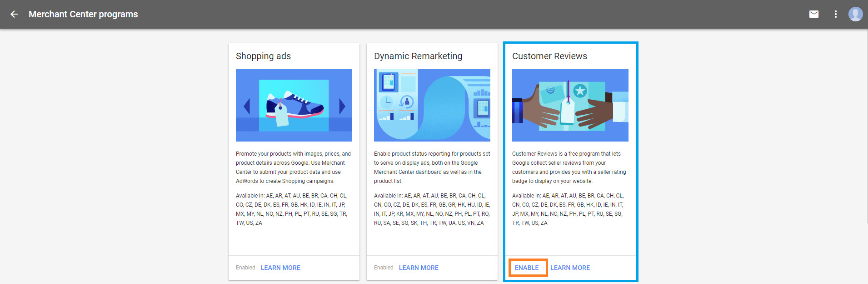Select the Dynamic Remarketing card title
This screenshot has height=284, width=868.
418,56
